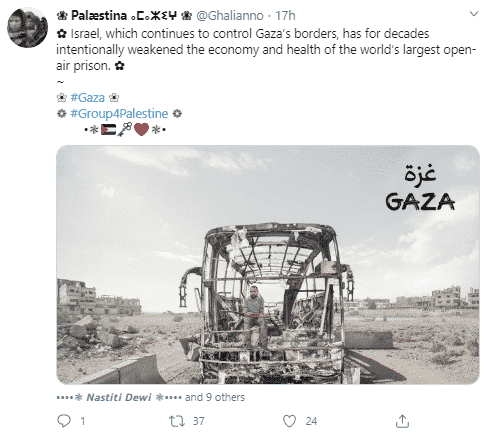
Task: Open the Palæstina profile avatar
Action: [x=27, y=28]
